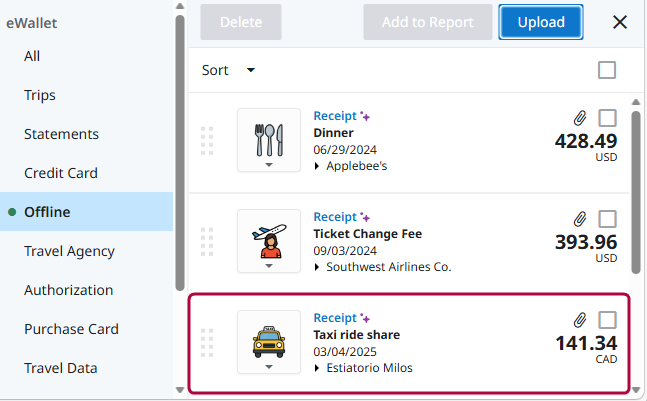Click the receipts list scroll down arrow
The image size is (647, 401).
point(636,389)
